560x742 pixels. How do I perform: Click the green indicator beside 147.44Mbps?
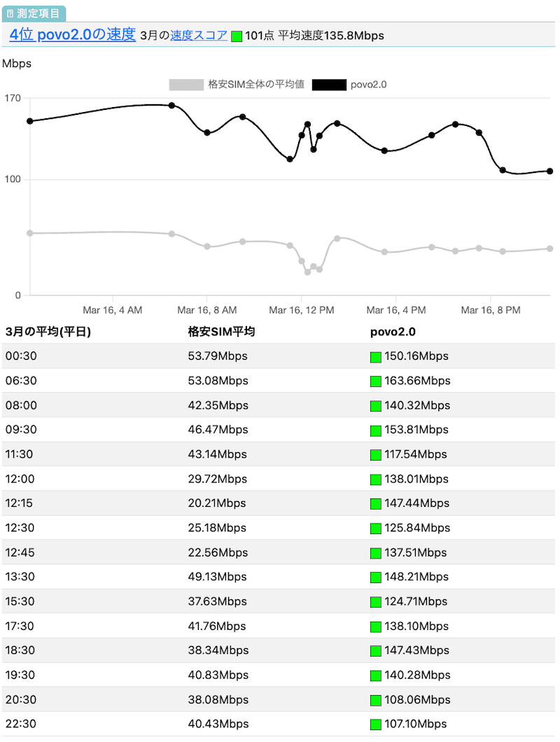click(376, 504)
